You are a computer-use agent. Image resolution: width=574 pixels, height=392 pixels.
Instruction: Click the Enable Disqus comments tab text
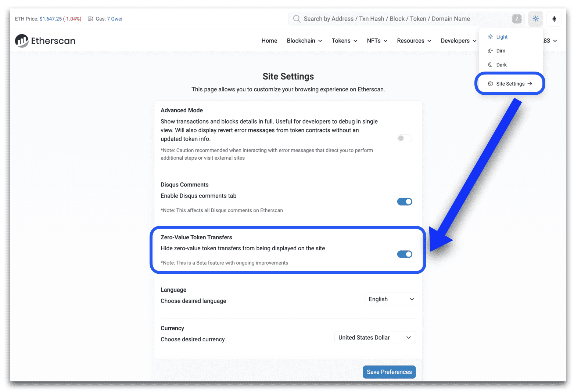click(x=198, y=196)
